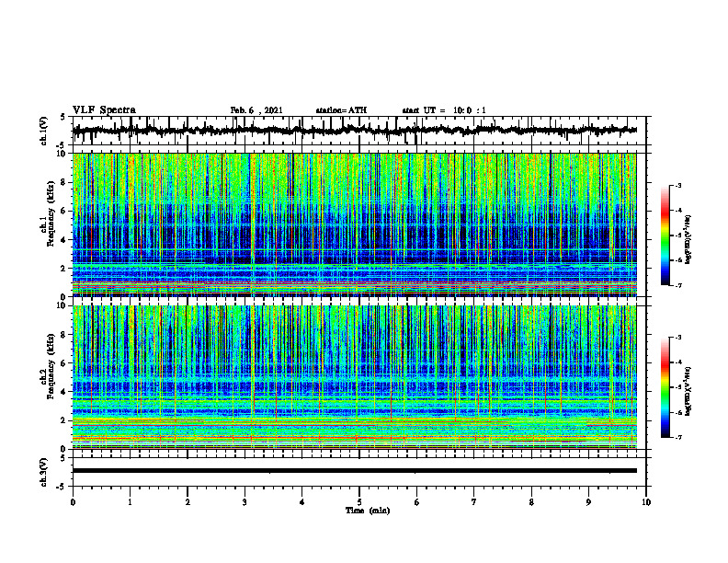This screenshot has width=728, height=563.
Task: Click the "station=ATH" header label
Action: (x=341, y=110)
